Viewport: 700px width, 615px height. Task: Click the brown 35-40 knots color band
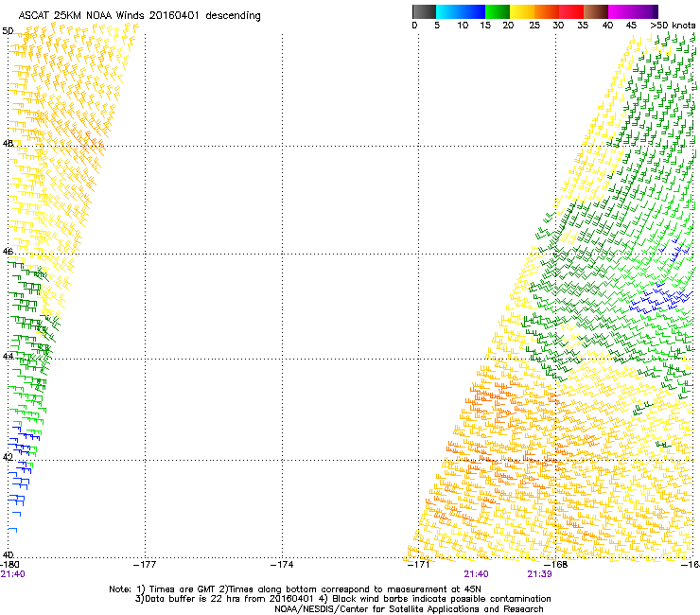tap(596, 11)
